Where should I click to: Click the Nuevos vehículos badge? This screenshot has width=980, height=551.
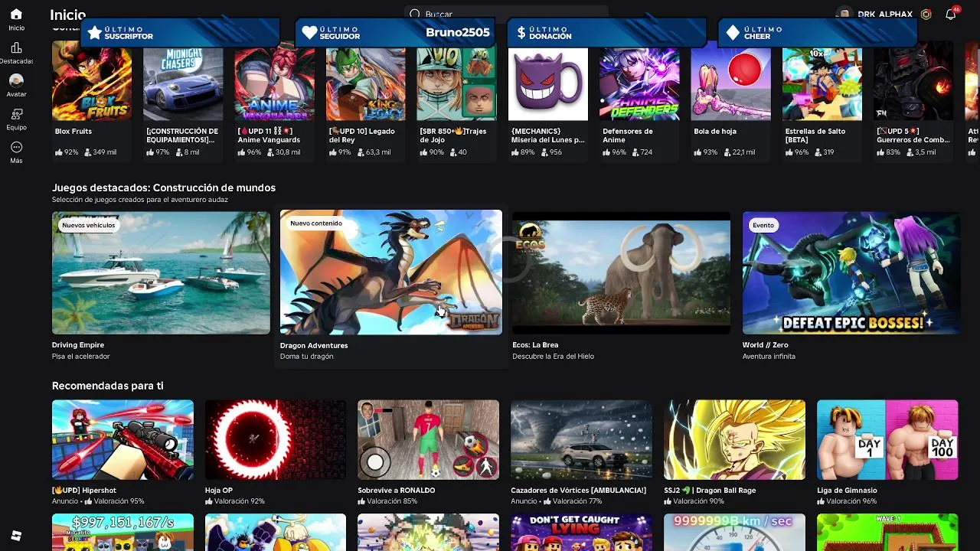[x=89, y=225]
